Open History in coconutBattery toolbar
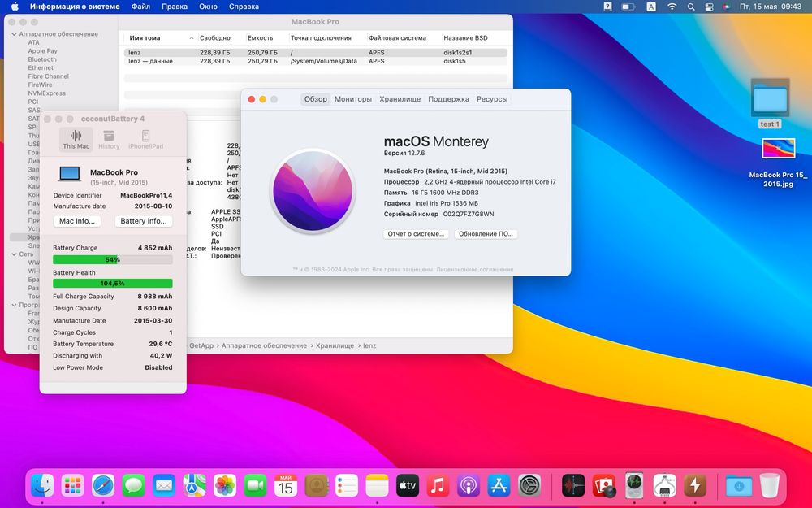 [109, 140]
